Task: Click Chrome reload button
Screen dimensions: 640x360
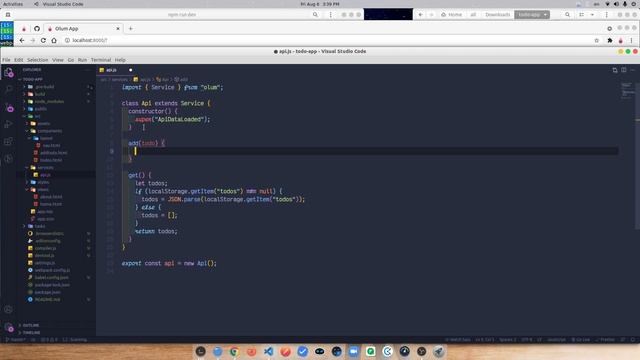Action: 43,40
